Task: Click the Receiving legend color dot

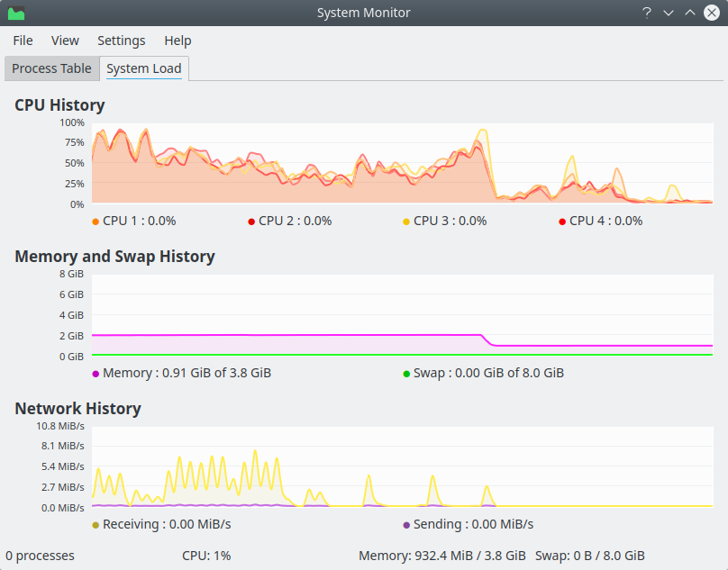Action: (x=96, y=525)
